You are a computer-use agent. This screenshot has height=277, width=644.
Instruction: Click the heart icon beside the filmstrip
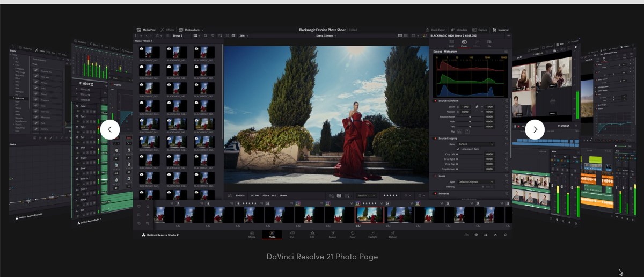pos(139,206)
